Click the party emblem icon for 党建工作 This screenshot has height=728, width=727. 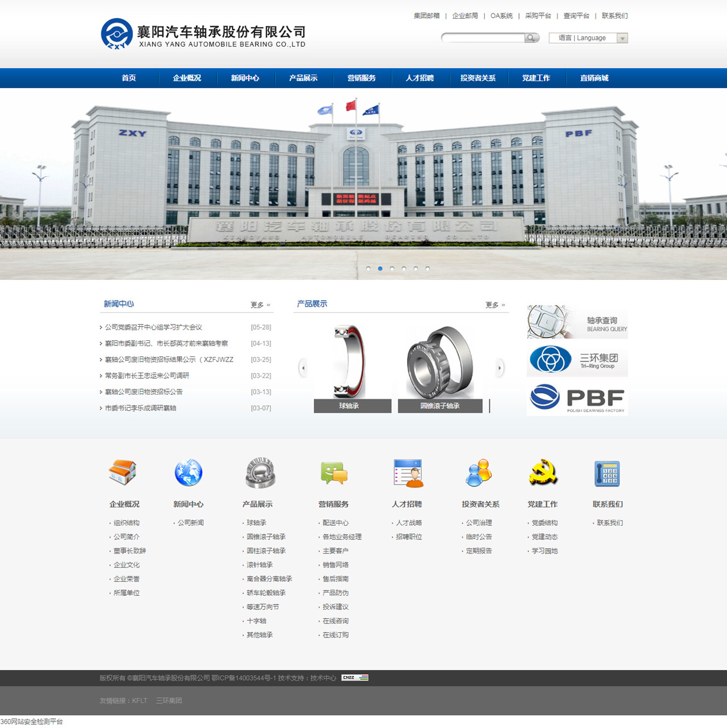coord(543,472)
